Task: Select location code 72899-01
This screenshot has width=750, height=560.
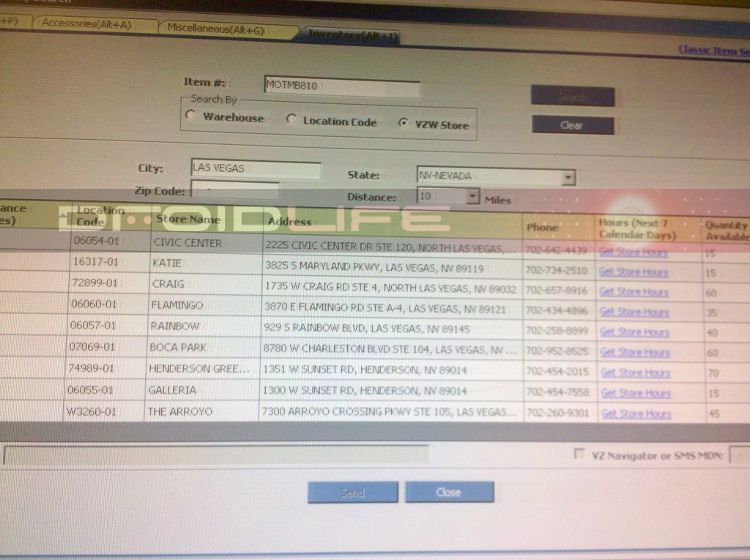Action: pos(94,283)
